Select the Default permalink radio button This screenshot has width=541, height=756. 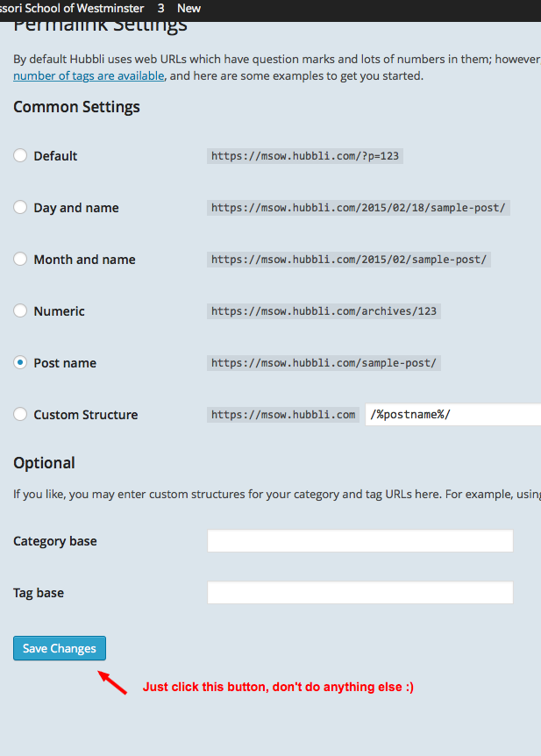(20, 156)
